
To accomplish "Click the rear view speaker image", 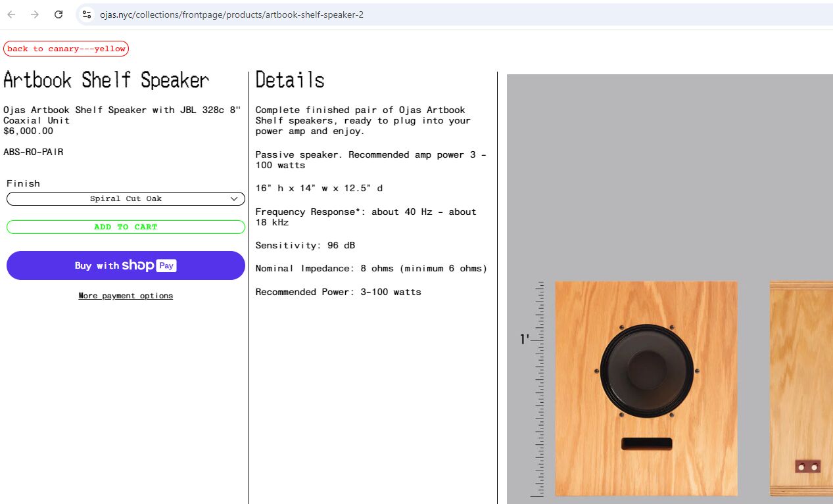I will 801,388.
